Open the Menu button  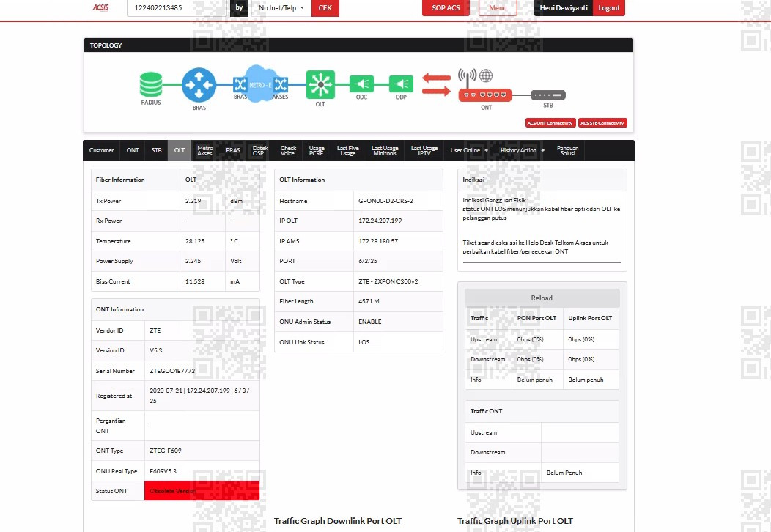click(x=498, y=8)
